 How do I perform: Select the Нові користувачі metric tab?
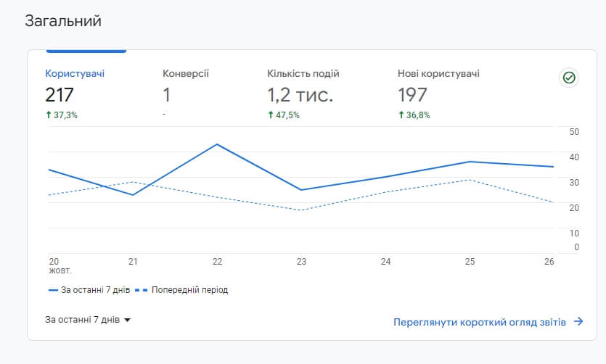[x=438, y=73]
